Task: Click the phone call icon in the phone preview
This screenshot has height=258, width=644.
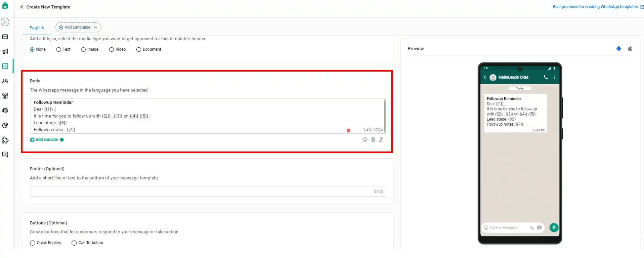Action: pyautogui.click(x=546, y=77)
